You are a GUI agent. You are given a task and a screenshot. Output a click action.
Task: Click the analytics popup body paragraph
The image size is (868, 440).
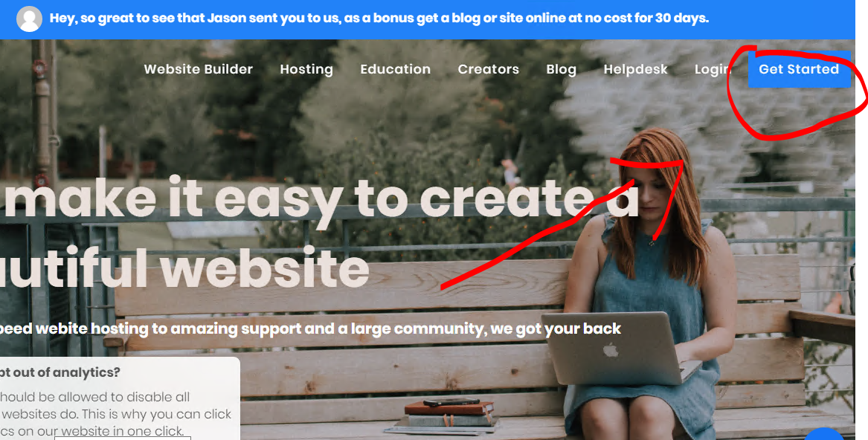coord(116,414)
